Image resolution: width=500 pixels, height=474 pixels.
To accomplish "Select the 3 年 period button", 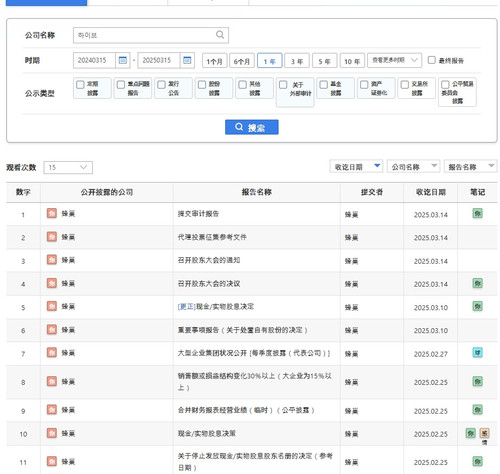I will point(297,61).
